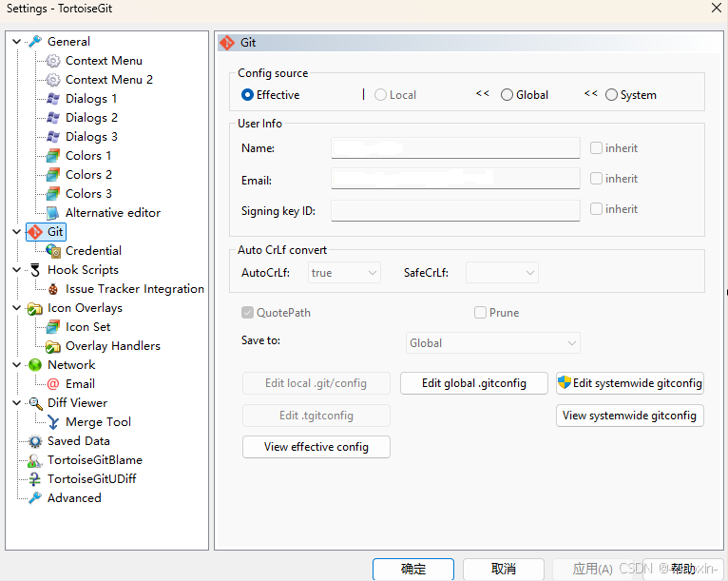Enable the Prune checkbox
This screenshot has height=581, width=728.
pos(480,313)
